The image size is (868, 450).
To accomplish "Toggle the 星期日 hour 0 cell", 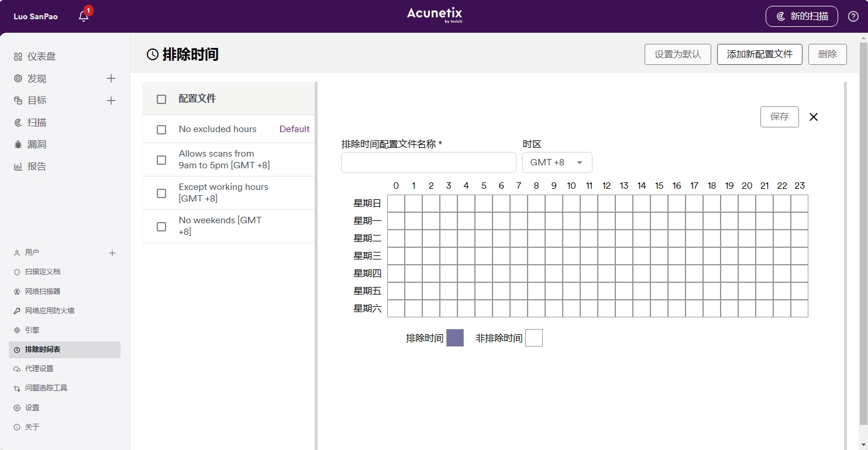I will tap(396, 203).
